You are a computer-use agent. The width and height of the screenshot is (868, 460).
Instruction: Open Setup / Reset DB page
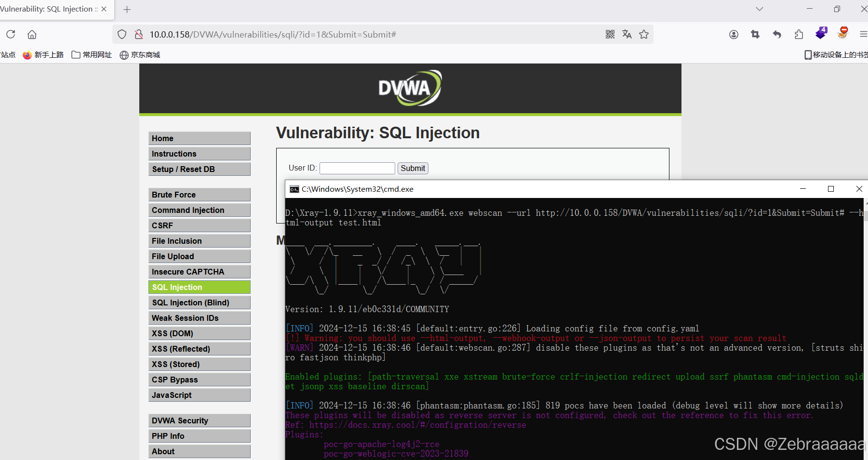tap(200, 169)
